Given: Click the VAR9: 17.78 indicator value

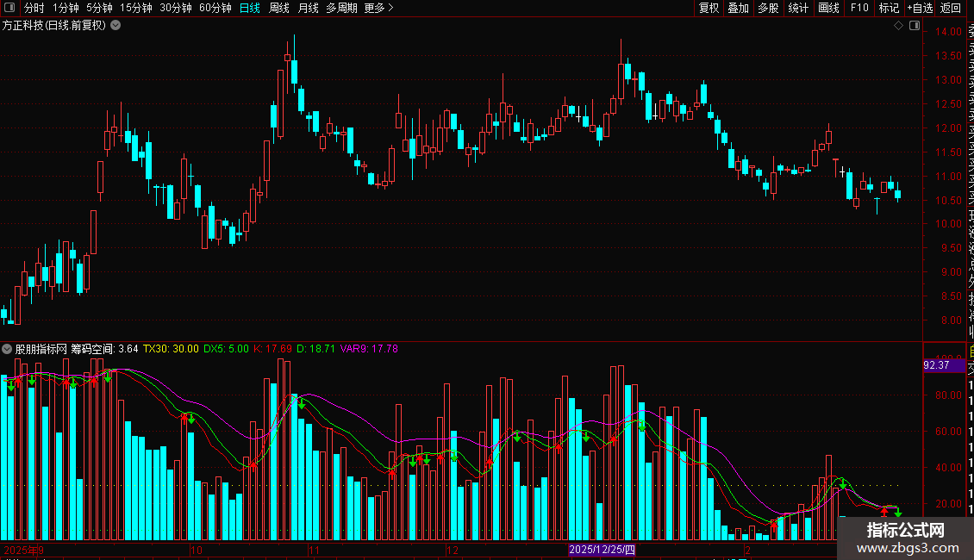Looking at the screenshot, I should coord(369,349).
